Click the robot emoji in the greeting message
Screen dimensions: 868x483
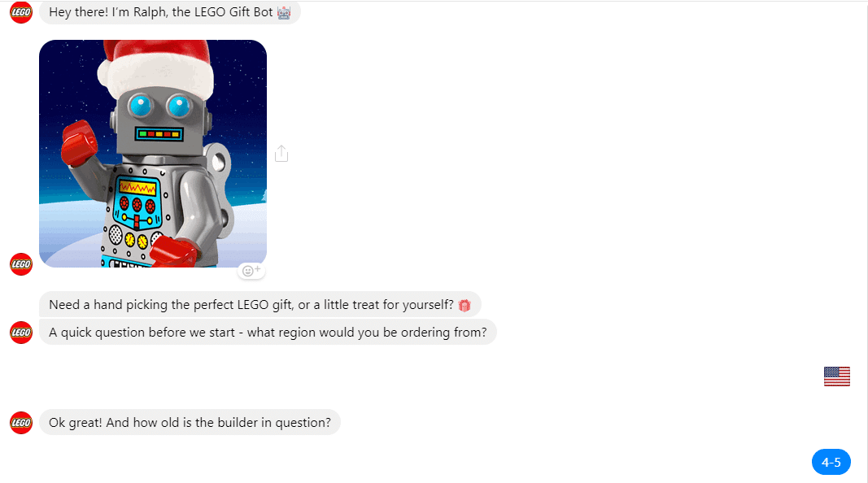pos(284,12)
